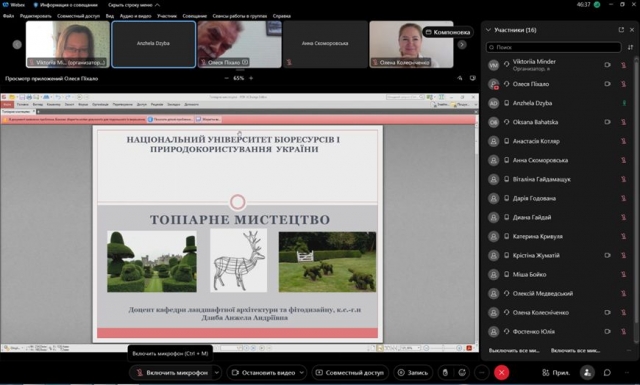Collapse the Участники panel chevron
Viewport: 640px width, 385px height.
[x=488, y=30]
